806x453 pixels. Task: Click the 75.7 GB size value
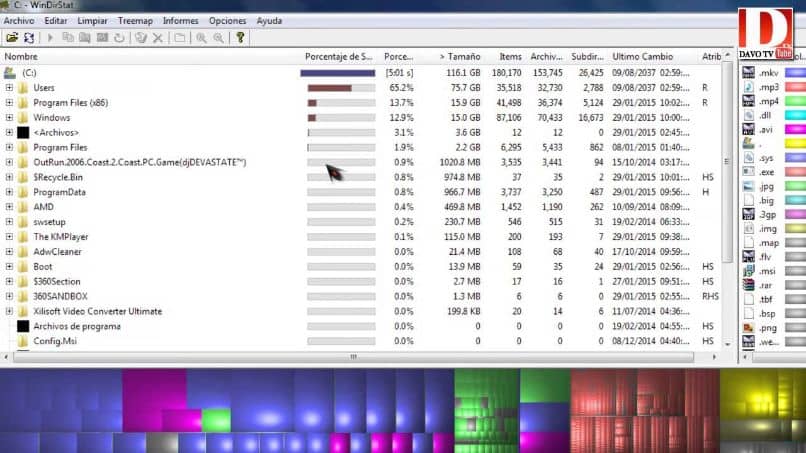[465, 88]
